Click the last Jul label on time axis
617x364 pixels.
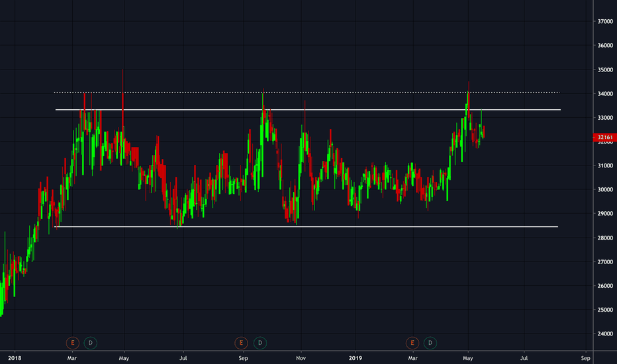[x=524, y=358]
